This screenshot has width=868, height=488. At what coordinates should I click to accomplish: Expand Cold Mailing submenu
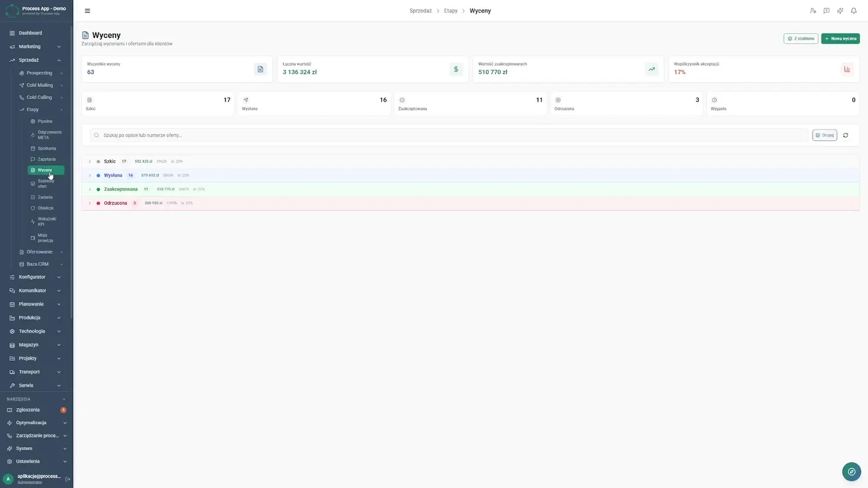[41, 85]
